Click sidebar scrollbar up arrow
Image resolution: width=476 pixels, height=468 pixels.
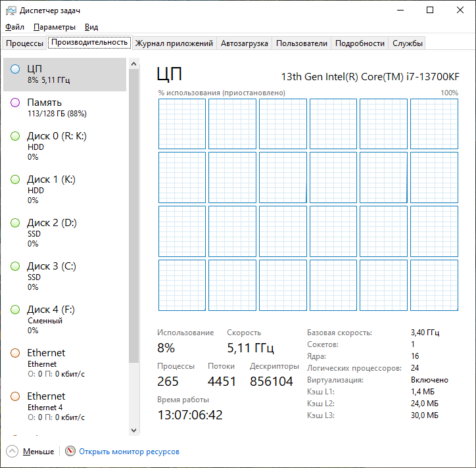[x=134, y=64]
